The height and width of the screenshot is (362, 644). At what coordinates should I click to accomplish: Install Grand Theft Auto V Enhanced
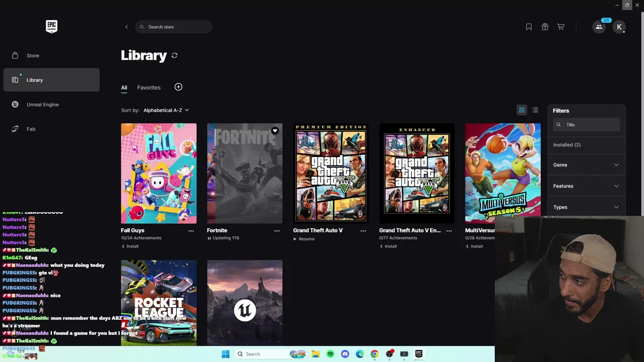point(388,246)
